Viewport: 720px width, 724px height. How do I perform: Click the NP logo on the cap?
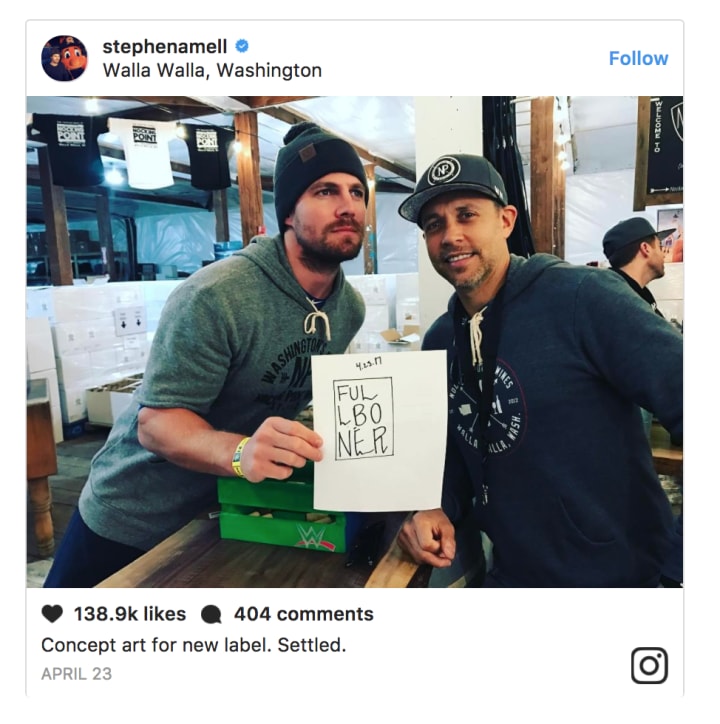443,170
